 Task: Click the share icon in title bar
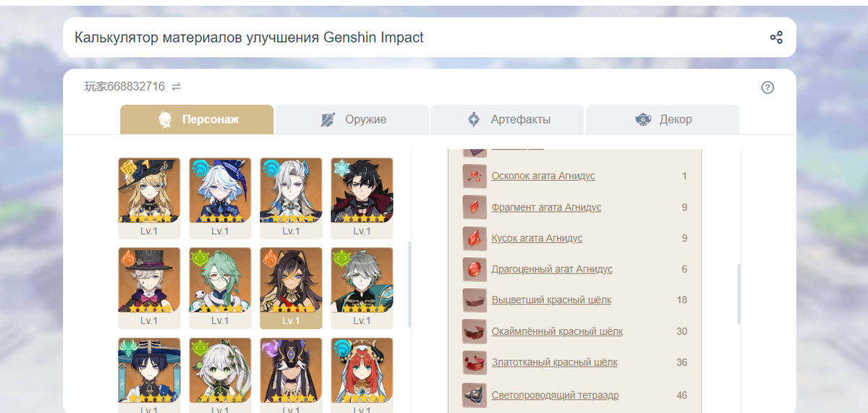[x=776, y=38]
